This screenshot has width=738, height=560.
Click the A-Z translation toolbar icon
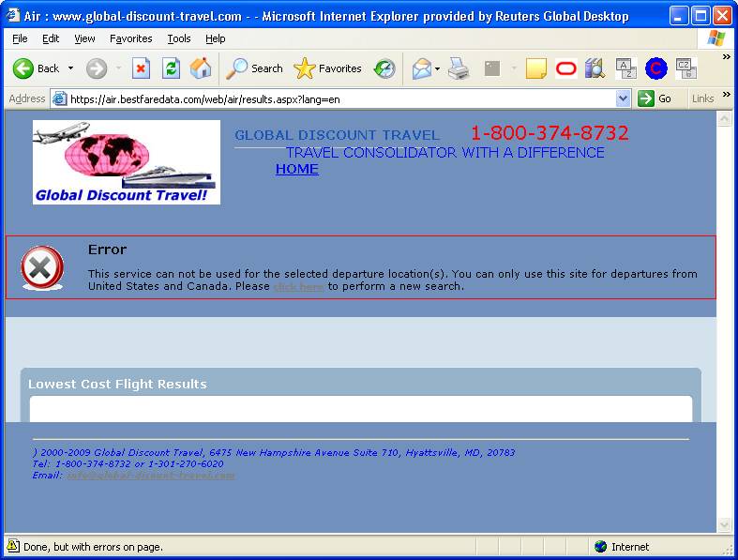click(626, 68)
